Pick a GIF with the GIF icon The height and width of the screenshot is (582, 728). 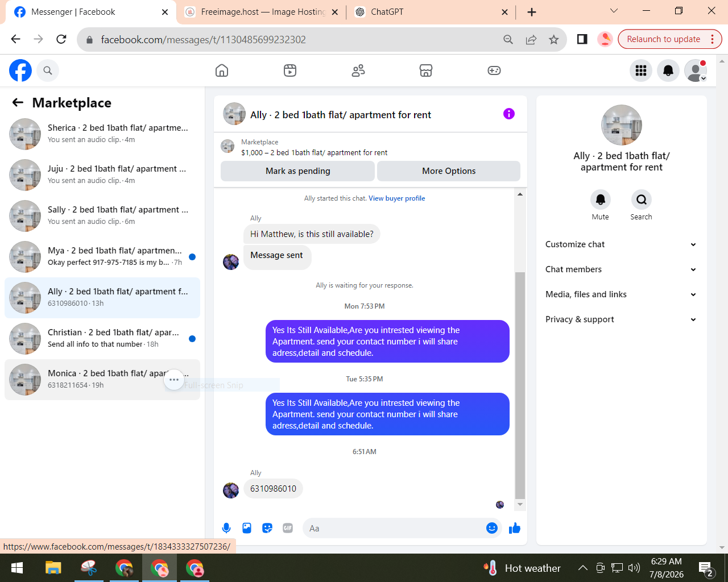point(288,528)
